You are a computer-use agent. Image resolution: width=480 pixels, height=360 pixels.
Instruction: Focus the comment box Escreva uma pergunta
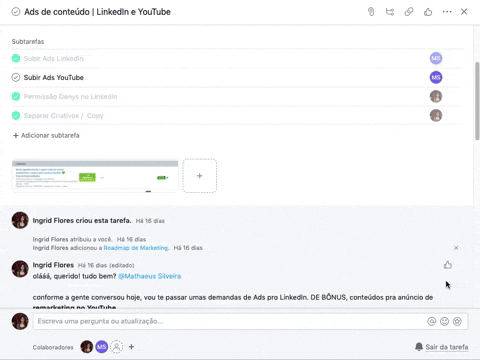(x=250, y=321)
